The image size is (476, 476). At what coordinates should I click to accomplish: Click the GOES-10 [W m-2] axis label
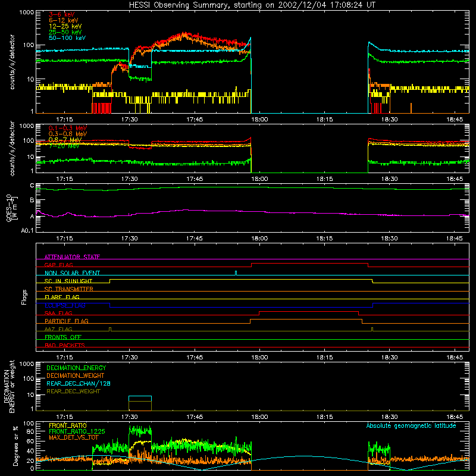coord(12,208)
